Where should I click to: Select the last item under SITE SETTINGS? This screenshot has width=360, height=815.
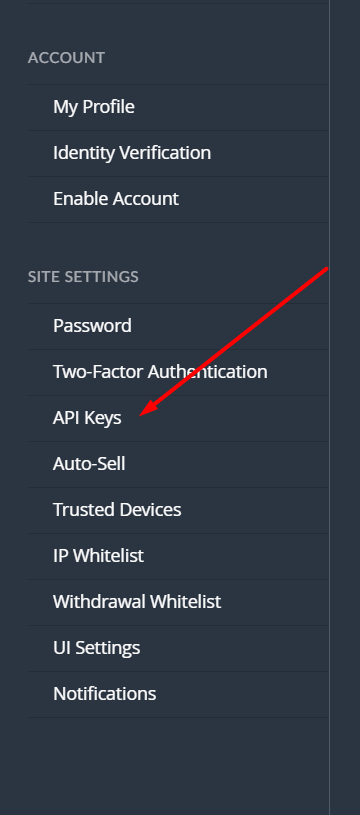(x=178, y=694)
